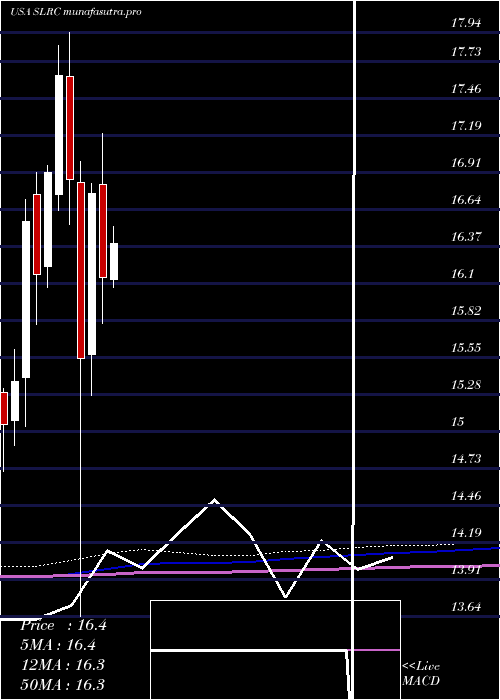Click the tallest white candle near 17.46
The width and height of the screenshot is (500, 700).
point(59,135)
